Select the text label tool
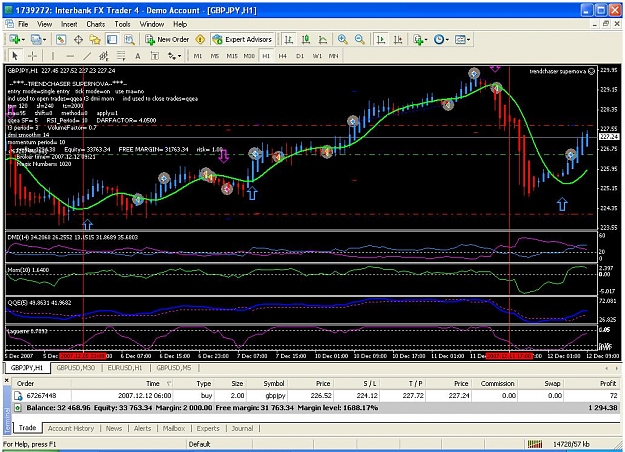Viewport: 625px width, 452px height. coord(155,56)
